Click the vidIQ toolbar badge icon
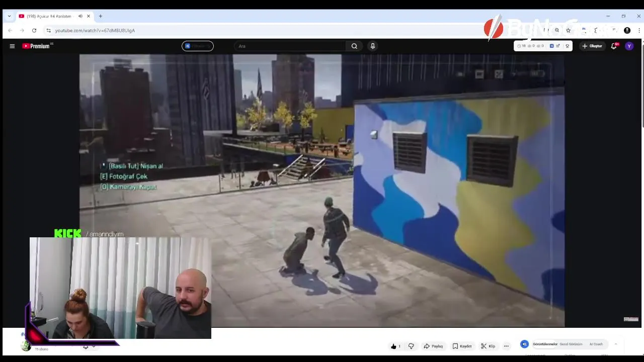 pos(567,46)
